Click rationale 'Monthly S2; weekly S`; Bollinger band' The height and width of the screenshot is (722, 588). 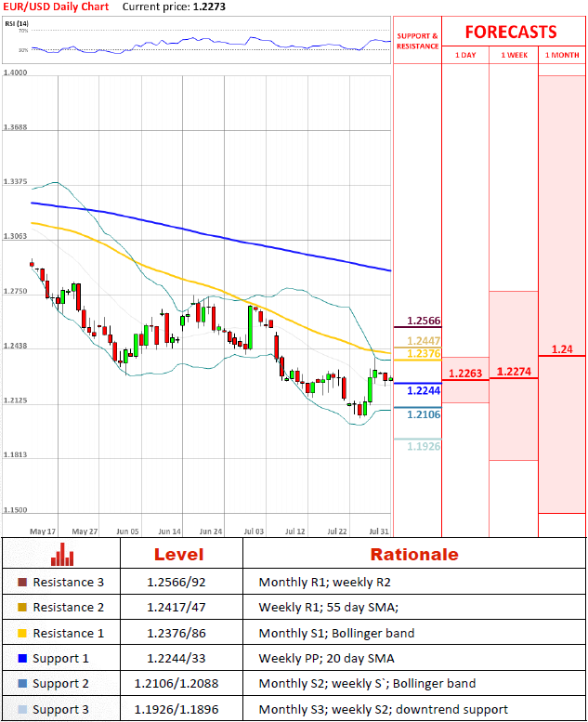click(x=368, y=684)
